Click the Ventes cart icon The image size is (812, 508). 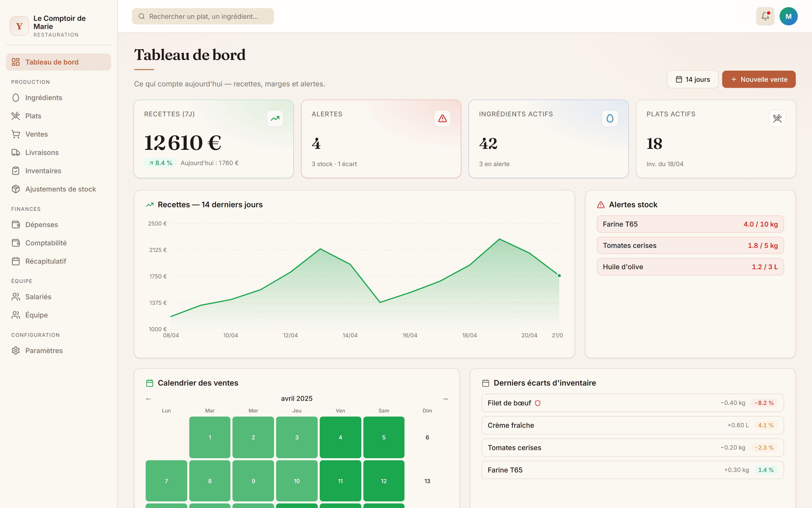[x=16, y=134]
